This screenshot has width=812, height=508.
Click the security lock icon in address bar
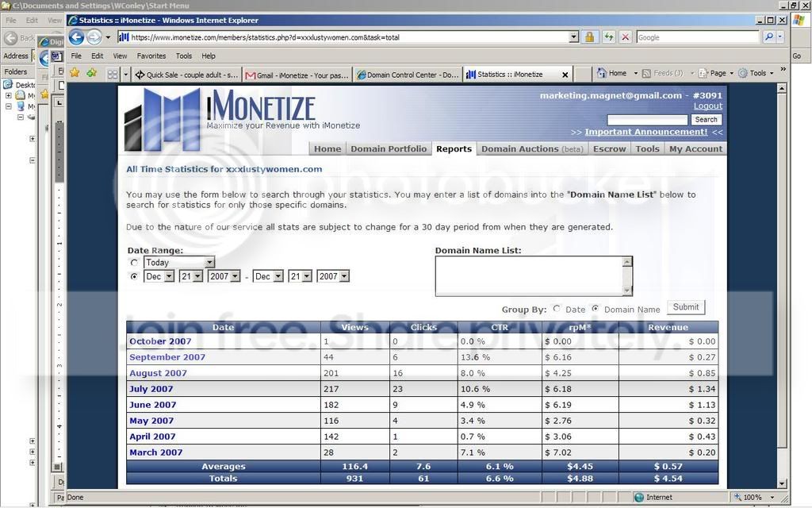pyautogui.click(x=589, y=37)
